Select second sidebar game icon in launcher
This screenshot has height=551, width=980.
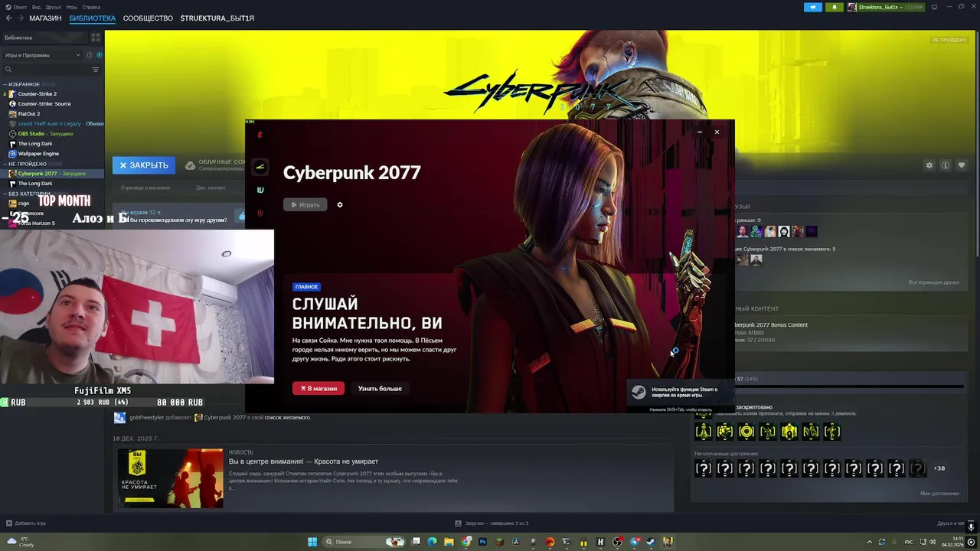[260, 190]
